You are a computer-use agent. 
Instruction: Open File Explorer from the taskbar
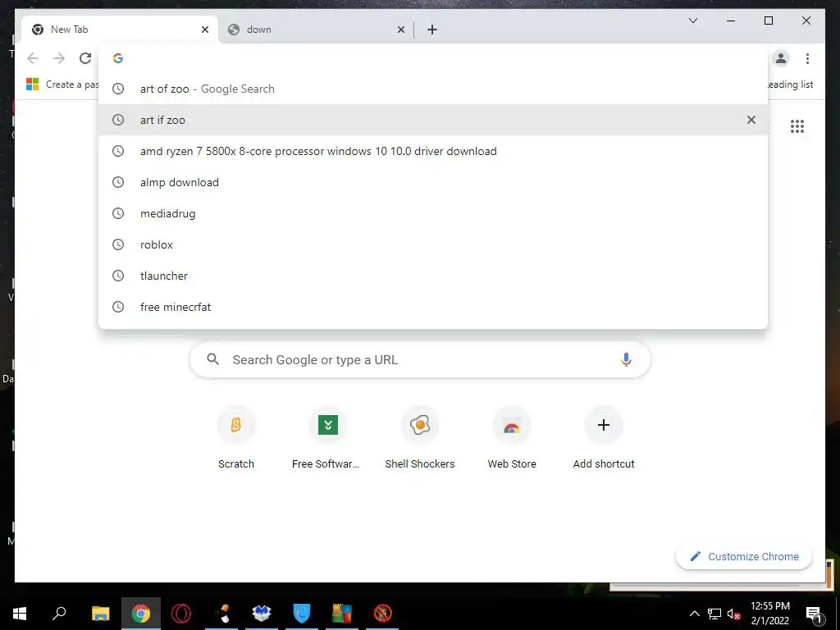[x=100, y=614]
